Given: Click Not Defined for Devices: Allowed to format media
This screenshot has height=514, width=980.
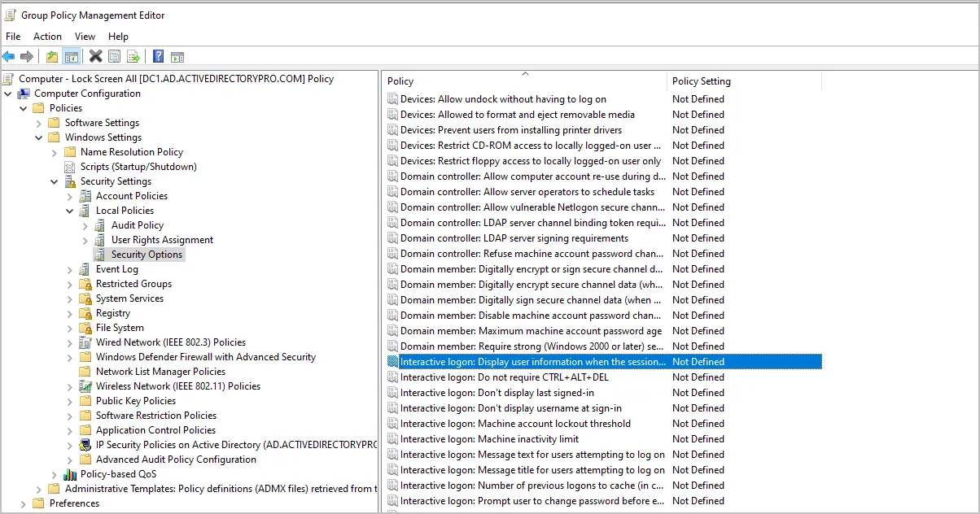Looking at the screenshot, I should (x=698, y=115).
